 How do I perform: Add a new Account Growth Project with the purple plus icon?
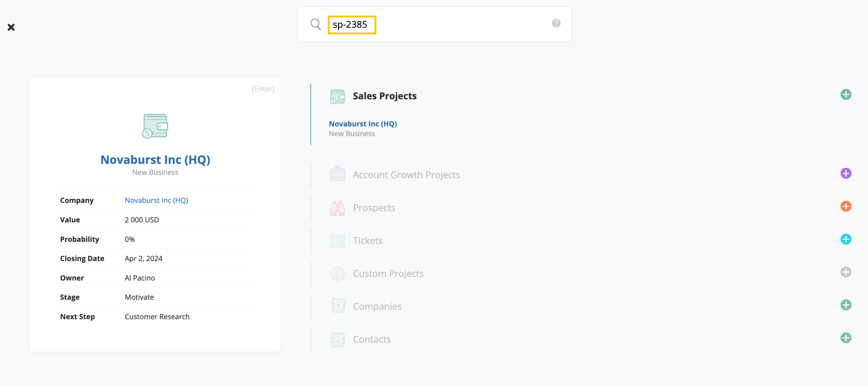point(845,174)
